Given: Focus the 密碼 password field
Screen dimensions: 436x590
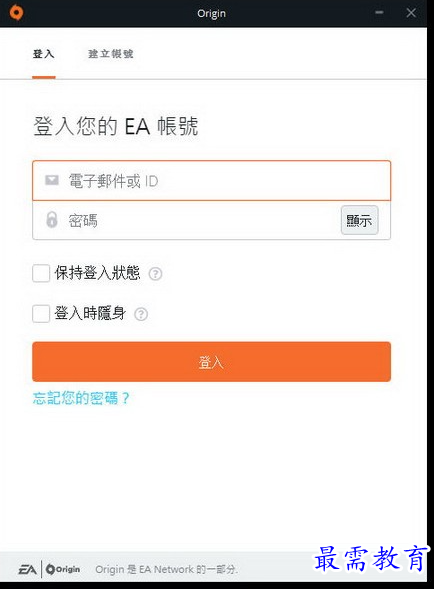Looking at the screenshot, I should tap(187, 220).
